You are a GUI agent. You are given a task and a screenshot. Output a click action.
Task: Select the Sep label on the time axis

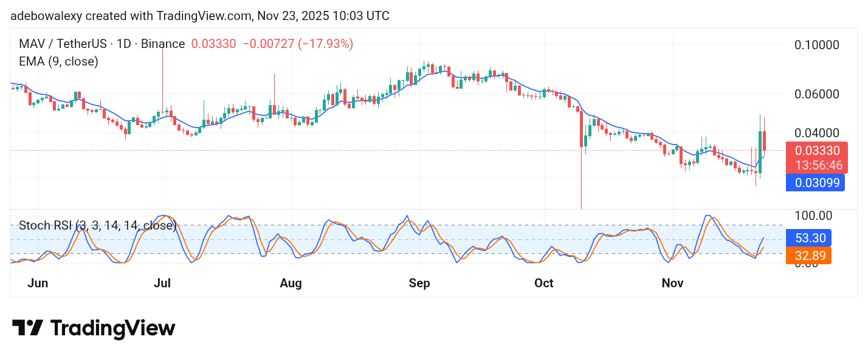pyautogui.click(x=419, y=283)
